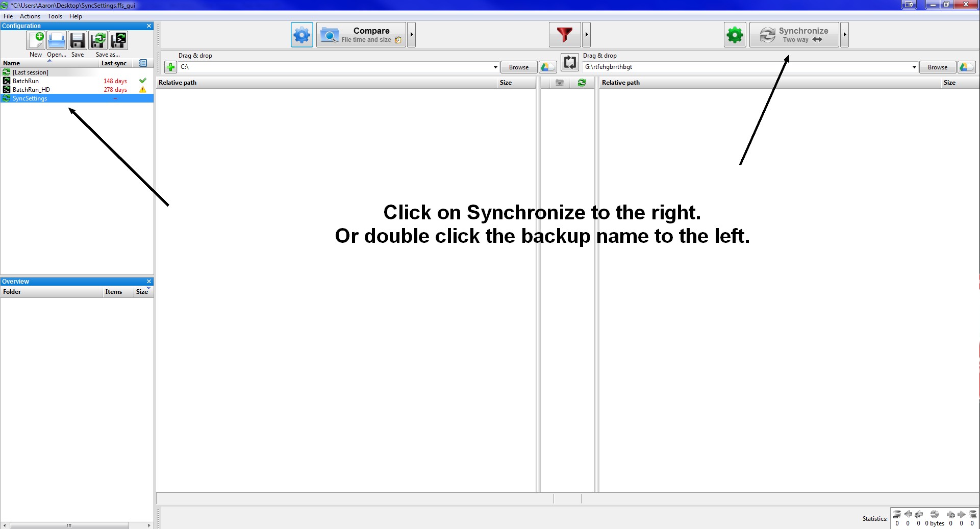Screen dimensions: 980x529
Task: Click the create-left arrow statistics icon
Action: (918, 514)
